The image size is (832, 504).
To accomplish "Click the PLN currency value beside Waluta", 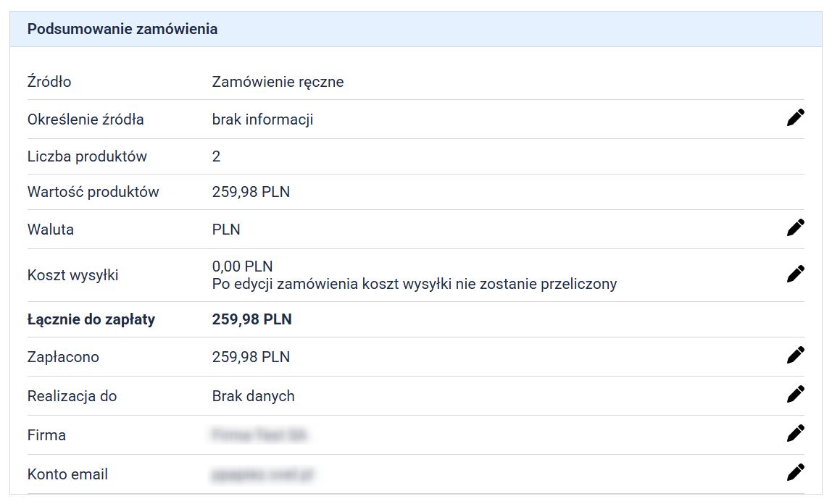I will click(x=226, y=230).
